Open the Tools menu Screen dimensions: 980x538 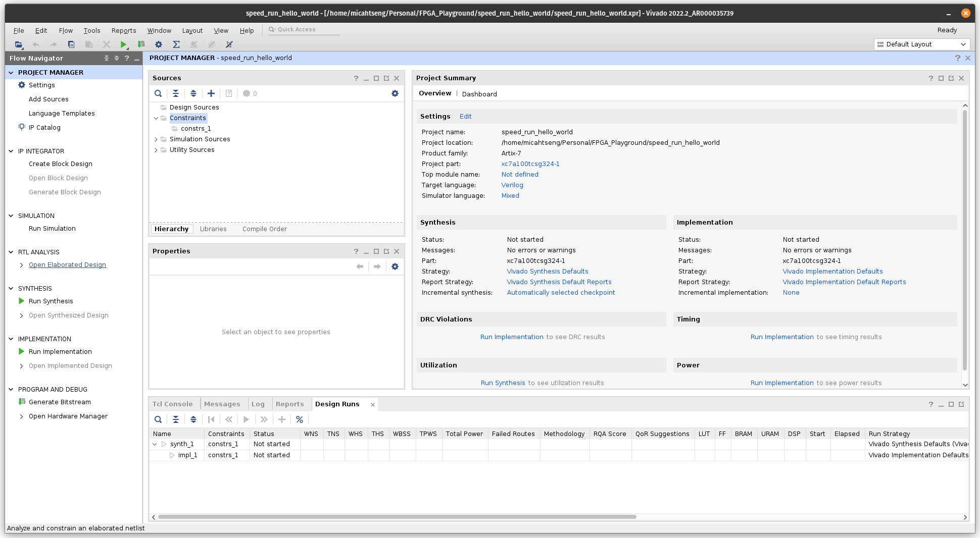tap(92, 30)
